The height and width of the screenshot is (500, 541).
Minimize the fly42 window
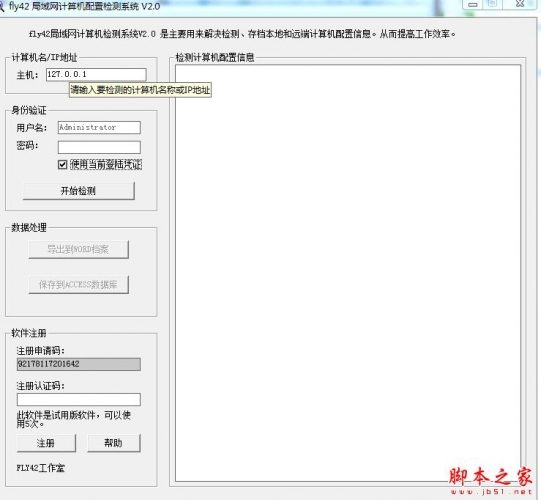pyautogui.click(x=473, y=4)
